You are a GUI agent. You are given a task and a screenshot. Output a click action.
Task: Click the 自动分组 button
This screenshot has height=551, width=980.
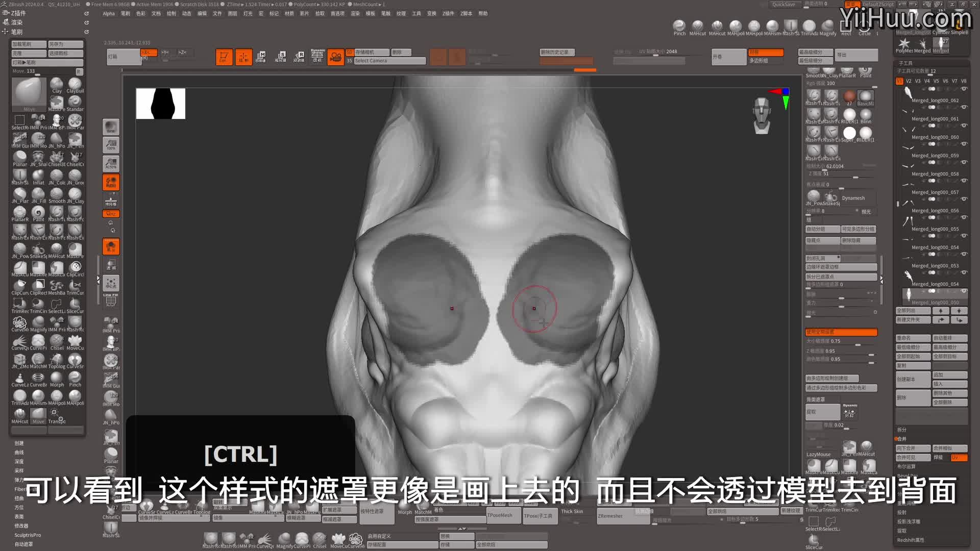(x=822, y=229)
